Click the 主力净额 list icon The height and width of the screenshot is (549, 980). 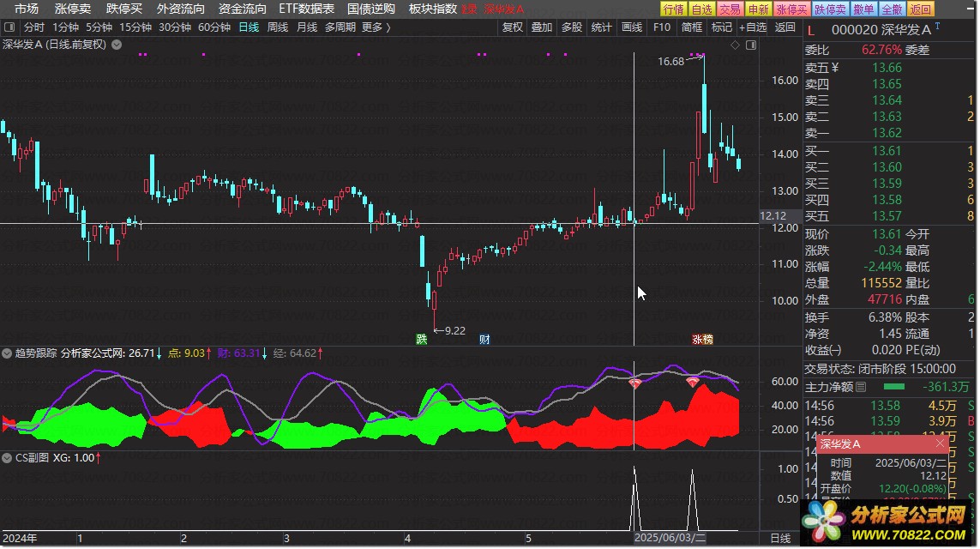(861, 387)
